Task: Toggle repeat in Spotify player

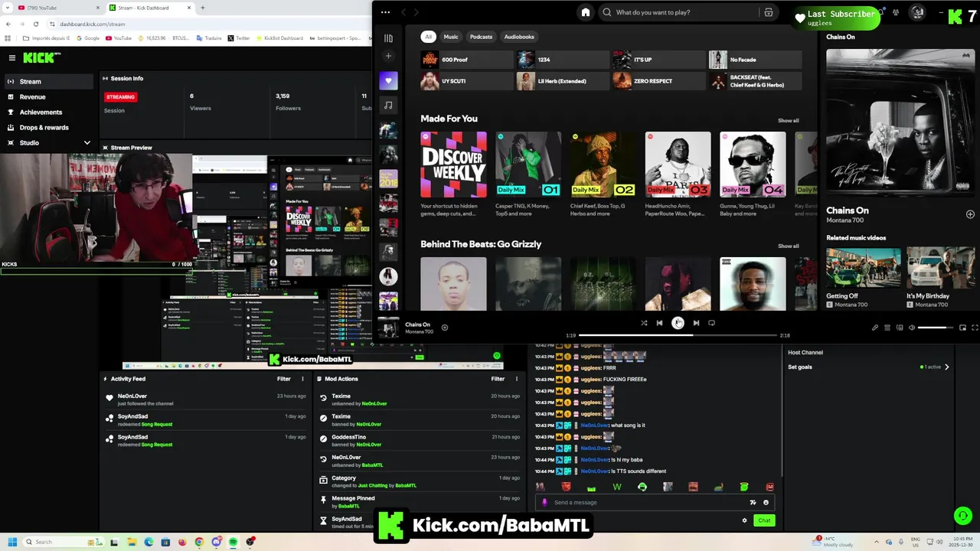Action: click(x=711, y=323)
